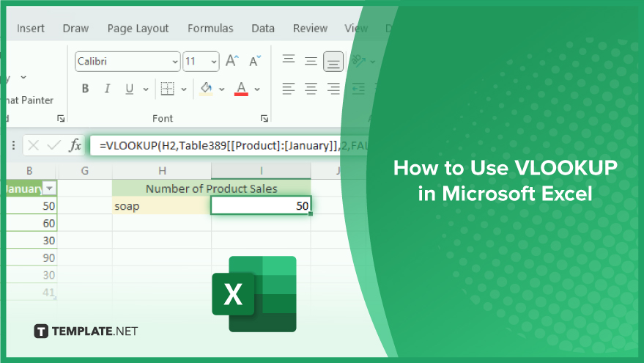The height and width of the screenshot is (363, 644).
Task: Select column I header
Action: click(x=262, y=171)
